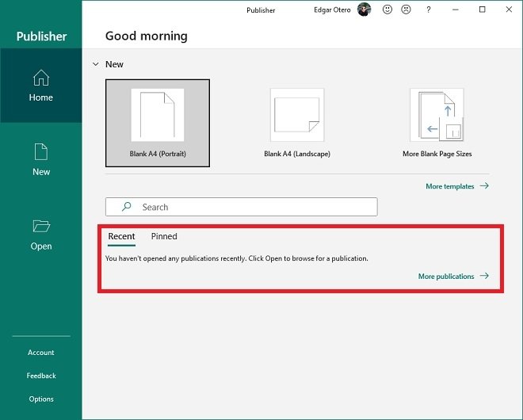This screenshot has width=523, height=420.
Task: Switch to the Recent tab
Action: point(121,236)
